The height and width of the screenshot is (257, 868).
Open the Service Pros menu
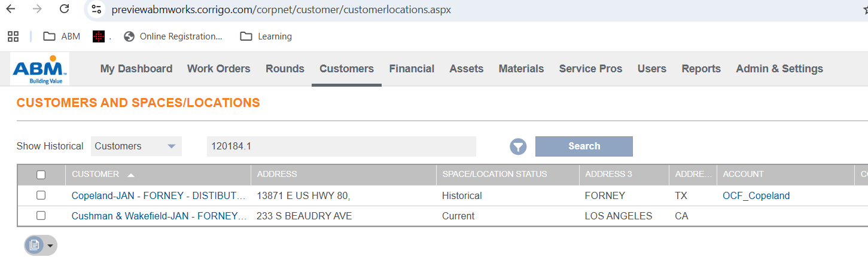(x=590, y=69)
